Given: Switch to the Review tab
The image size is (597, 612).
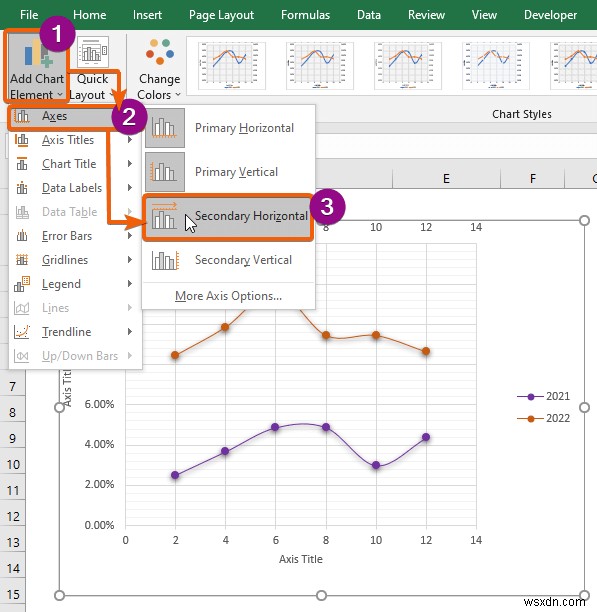Looking at the screenshot, I should [426, 15].
